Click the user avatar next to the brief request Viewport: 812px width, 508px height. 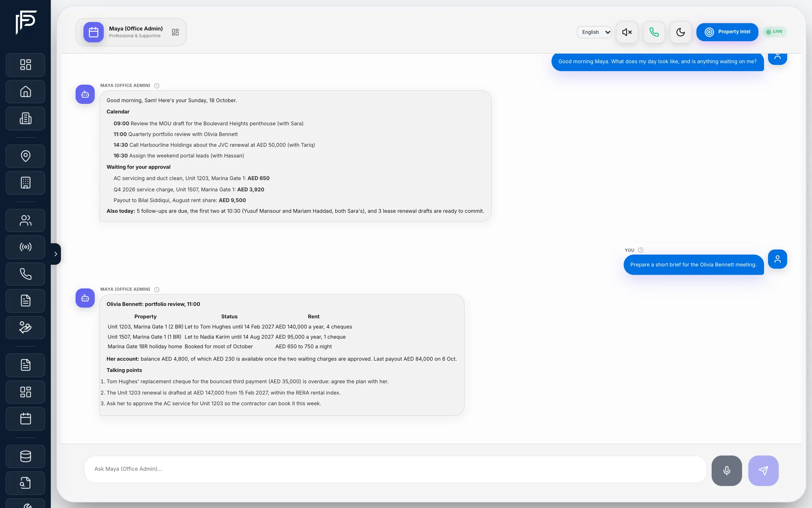(x=777, y=259)
